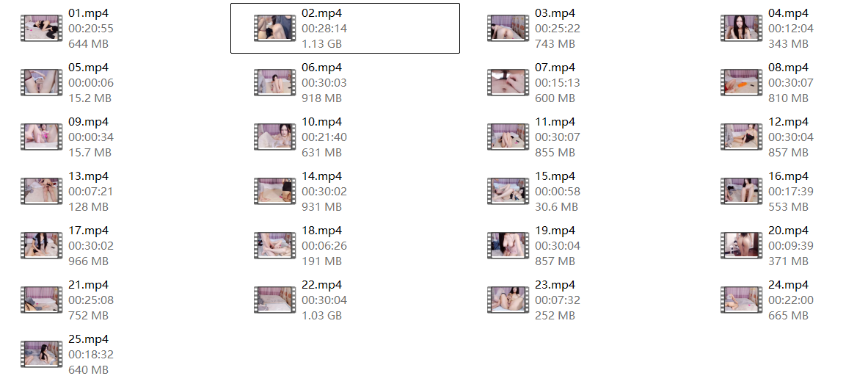The width and height of the screenshot is (868, 387).
Task: Select the 08.mp4 video file icon
Action: pos(742,82)
